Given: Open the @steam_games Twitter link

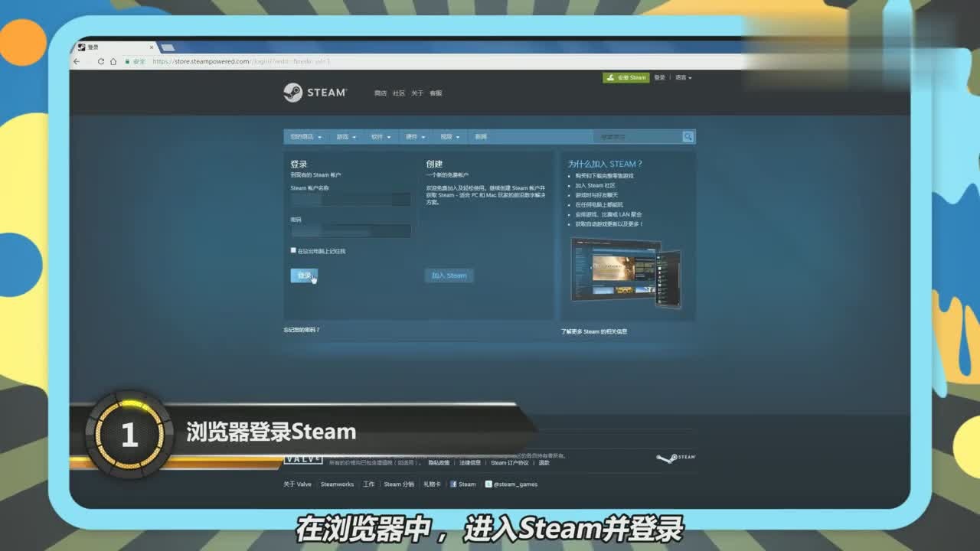Looking at the screenshot, I should (x=515, y=484).
